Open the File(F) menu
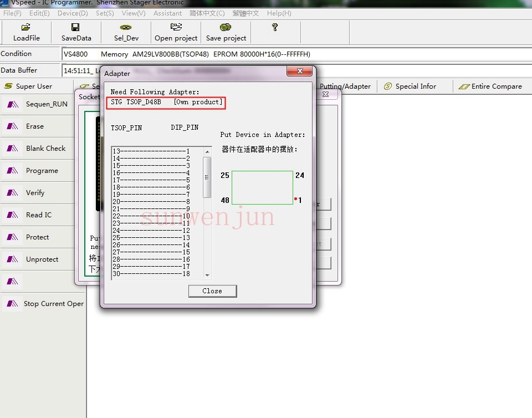532x418 pixels. click(x=12, y=13)
